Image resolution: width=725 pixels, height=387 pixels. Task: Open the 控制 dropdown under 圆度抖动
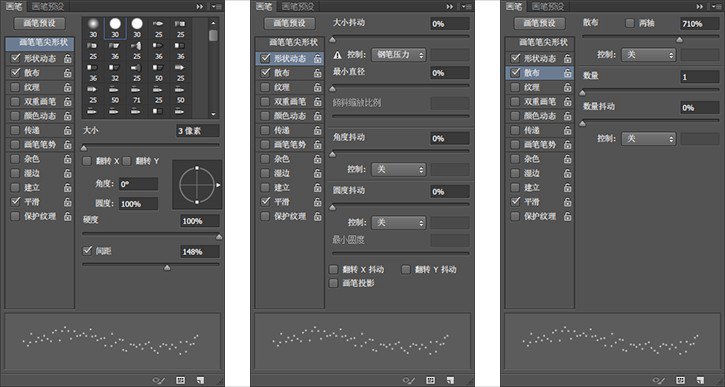coord(399,223)
